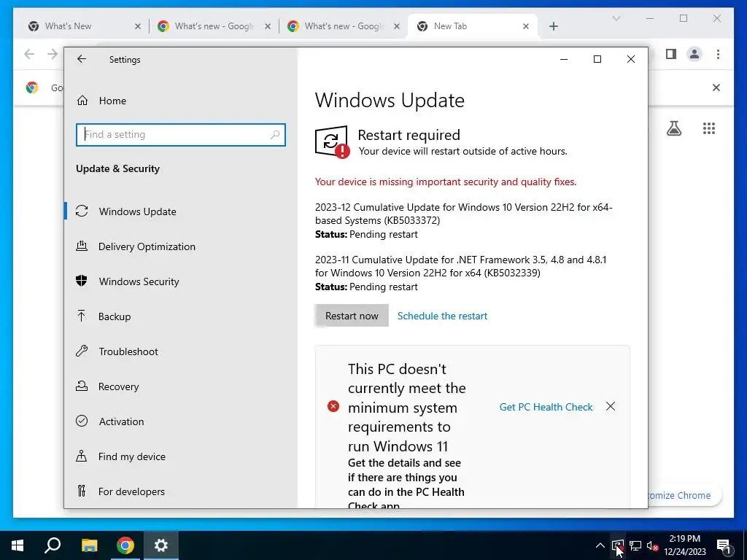The width and height of the screenshot is (747, 560).
Task: Click the KB5032339 .NET Framework update entry
Action: point(461,273)
